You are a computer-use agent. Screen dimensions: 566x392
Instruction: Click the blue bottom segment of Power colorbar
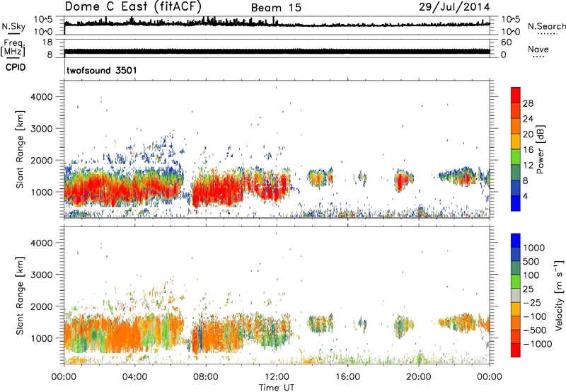pos(516,203)
